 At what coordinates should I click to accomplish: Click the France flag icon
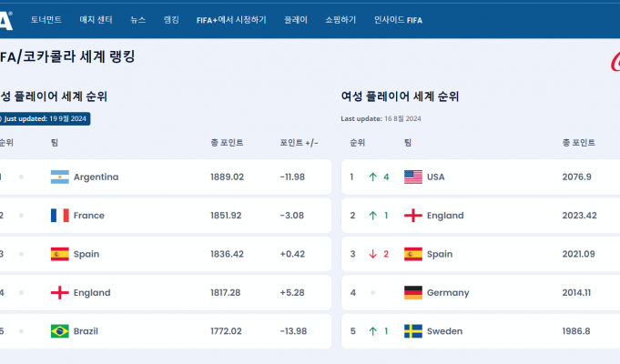coord(60,216)
